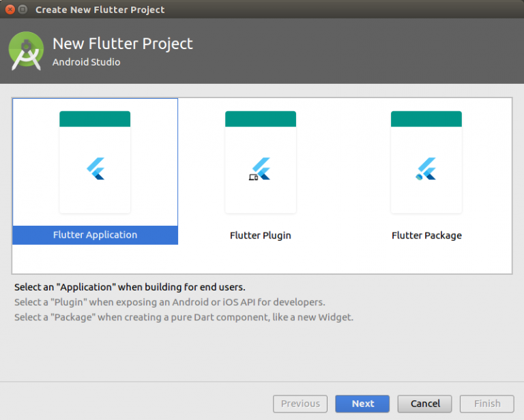Screen dimensions: 524x420
Task: Click teal header of Flutter Plugin card
Action: (261, 119)
